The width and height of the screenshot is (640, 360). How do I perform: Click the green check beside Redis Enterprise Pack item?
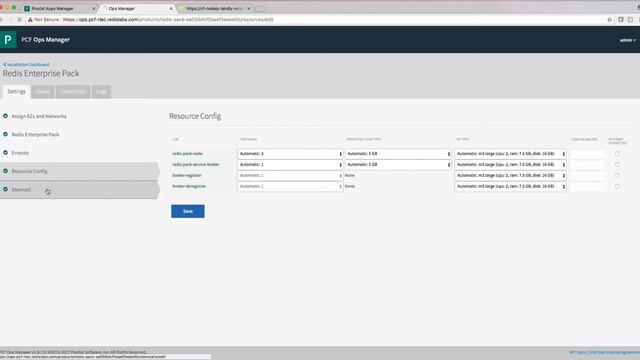pyautogui.click(x=5, y=134)
